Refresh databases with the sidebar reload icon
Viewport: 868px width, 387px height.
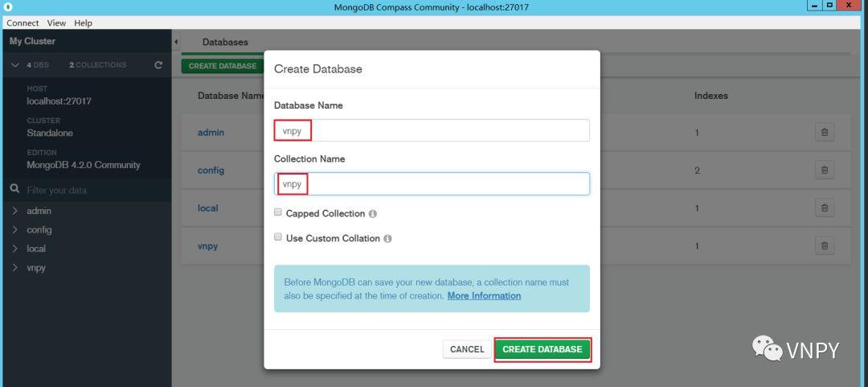[x=158, y=65]
